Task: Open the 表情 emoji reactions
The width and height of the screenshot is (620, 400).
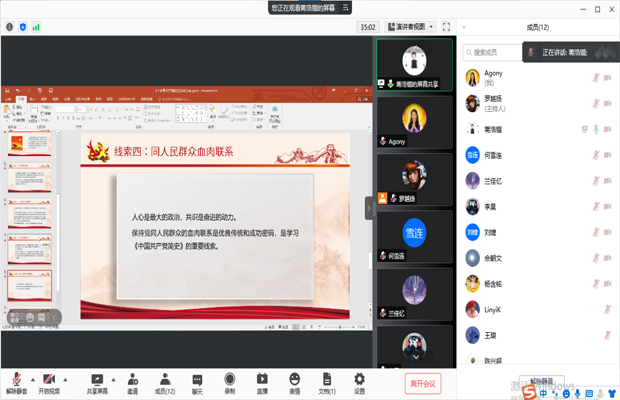Action: (295, 379)
